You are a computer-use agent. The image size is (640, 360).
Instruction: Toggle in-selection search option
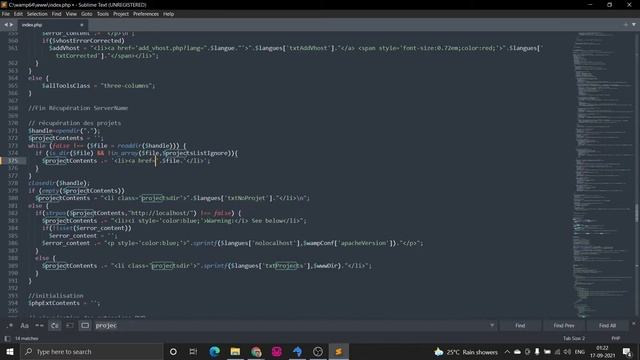pos(69,325)
